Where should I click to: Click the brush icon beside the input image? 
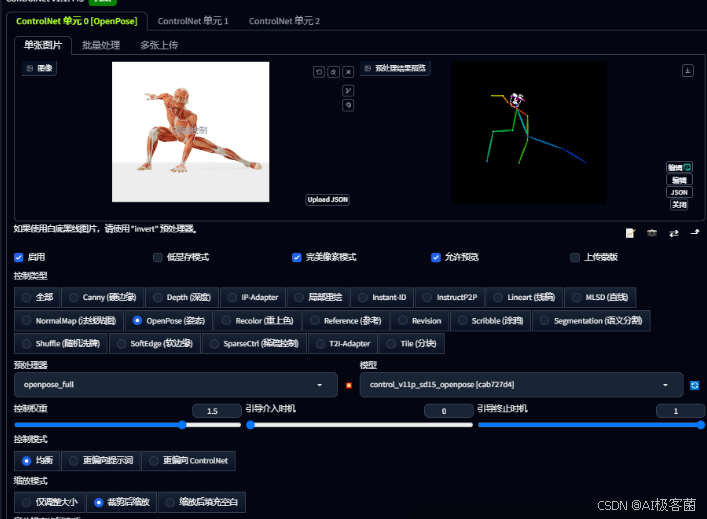348,91
